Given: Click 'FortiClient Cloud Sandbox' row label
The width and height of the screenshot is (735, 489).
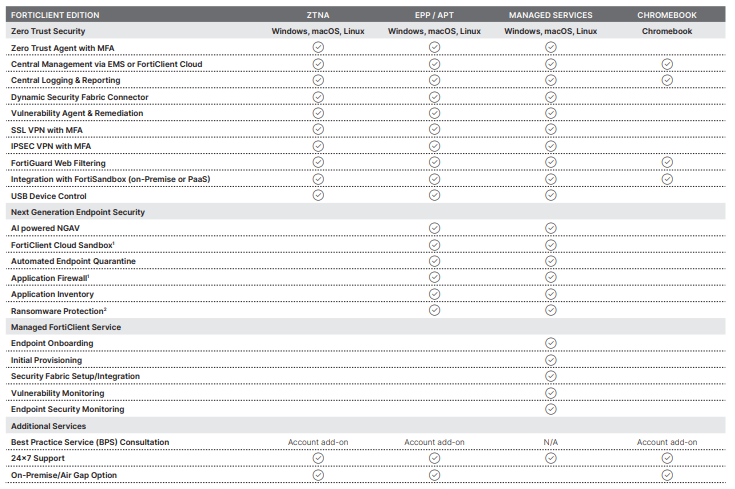Looking at the screenshot, I should pyautogui.click(x=63, y=245).
